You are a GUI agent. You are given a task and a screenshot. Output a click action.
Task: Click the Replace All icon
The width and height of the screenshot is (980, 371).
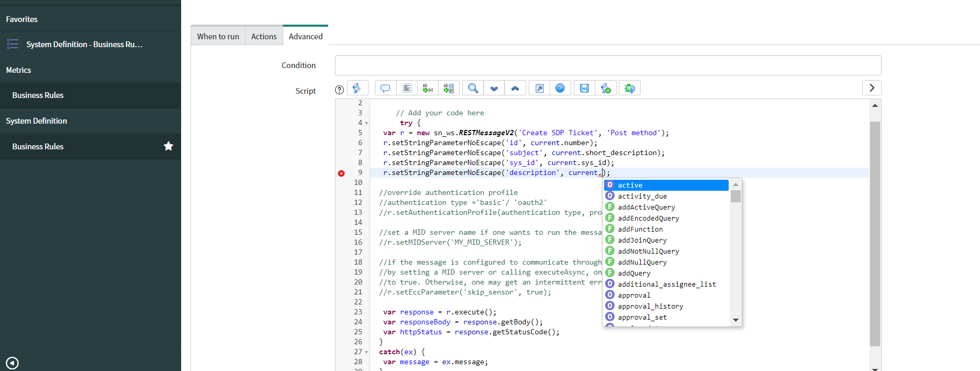pos(449,88)
